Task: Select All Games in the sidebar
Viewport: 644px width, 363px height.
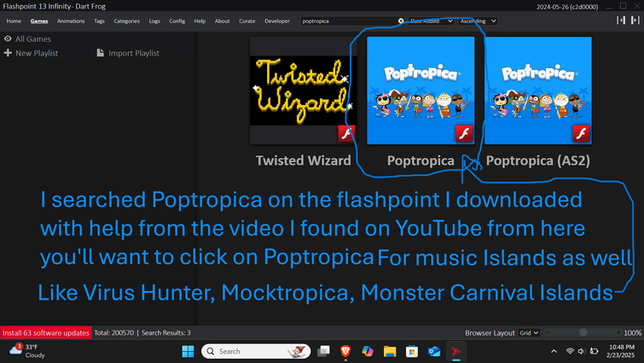Action: [x=33, y=39]
